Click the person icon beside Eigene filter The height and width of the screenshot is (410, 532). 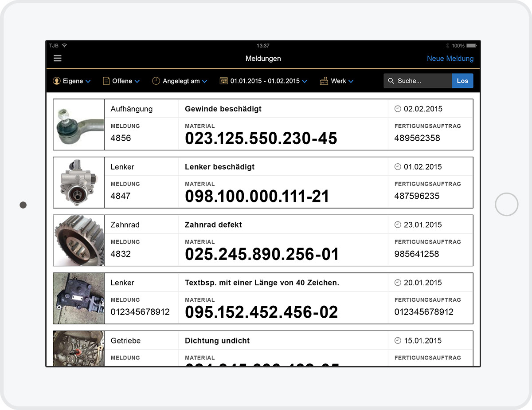pyautogui.click(x=56, y=81)
